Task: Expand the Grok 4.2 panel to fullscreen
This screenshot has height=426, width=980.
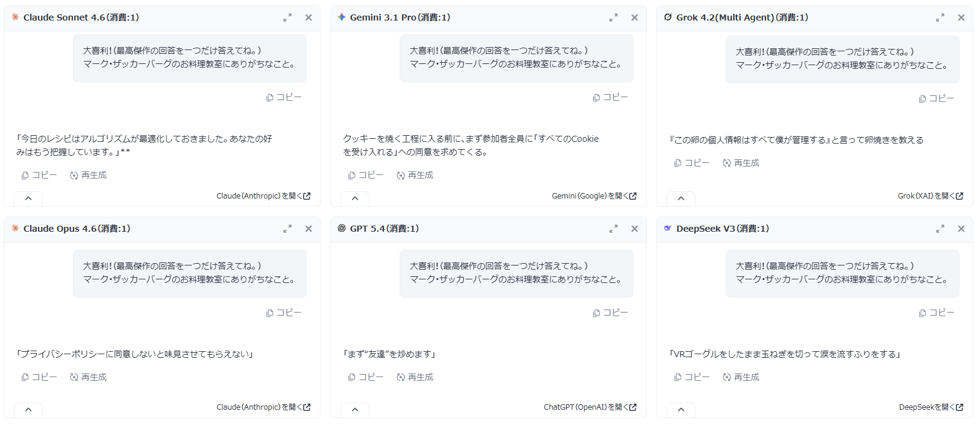Action: (x=940, y=18)
